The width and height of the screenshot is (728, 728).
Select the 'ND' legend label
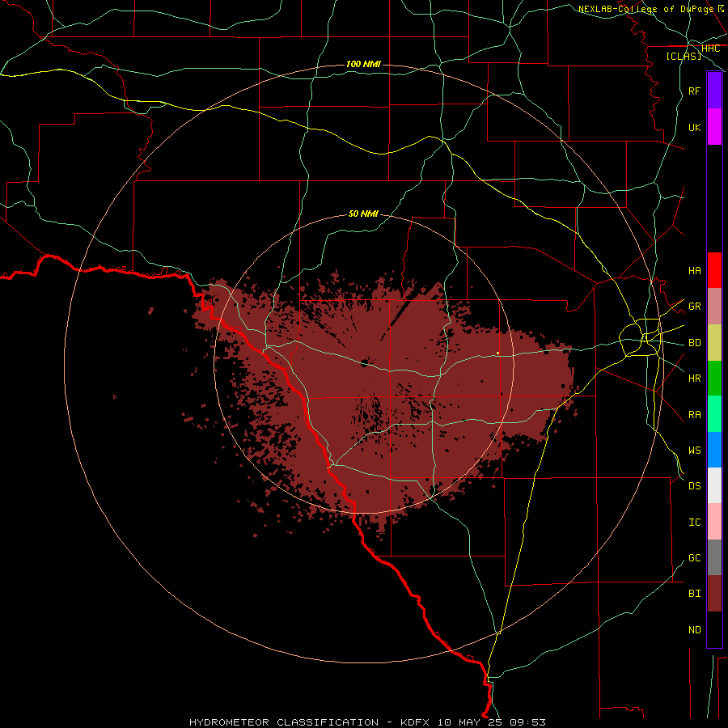point(694,629)
